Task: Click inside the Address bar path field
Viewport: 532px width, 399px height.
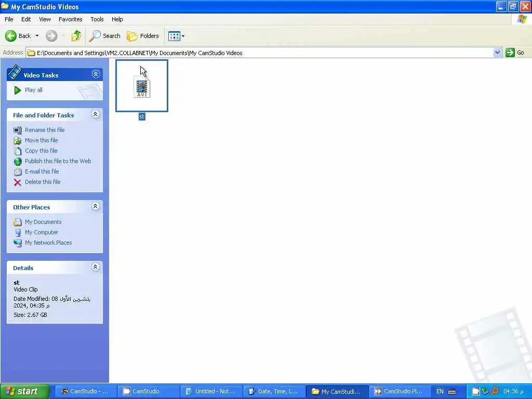Action: point(260,53)
